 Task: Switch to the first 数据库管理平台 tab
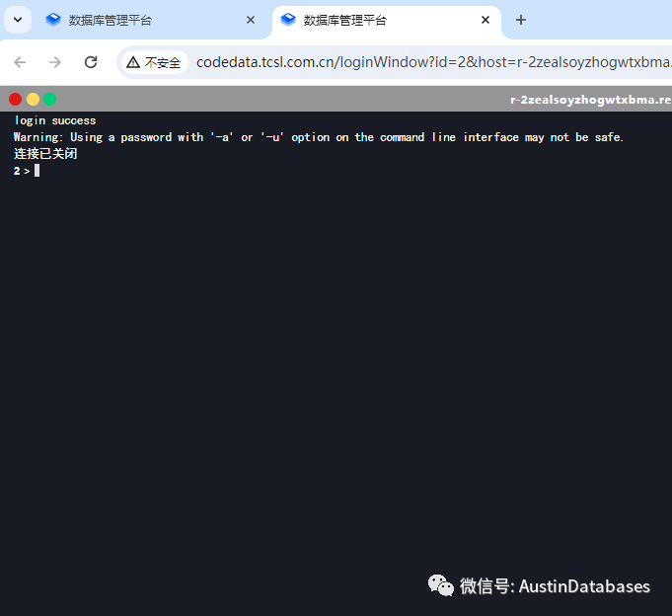148,20
